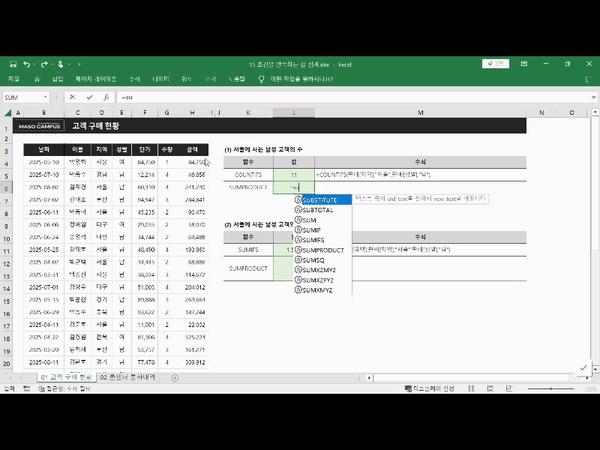Select the '01 고객 구매 현황' sheet tab

(x=66, y=375)
